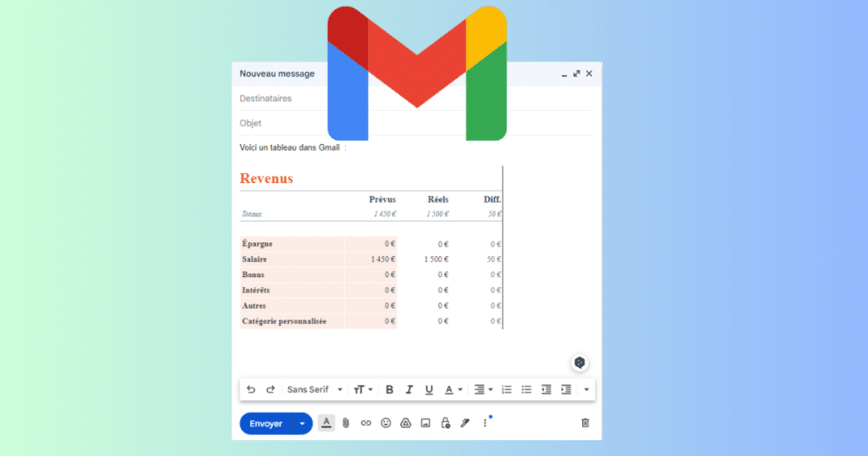The height and width of the screenshot is (456, 868).
Task: Minimize the Nouveau message window
Action: [x=564, y=74]
